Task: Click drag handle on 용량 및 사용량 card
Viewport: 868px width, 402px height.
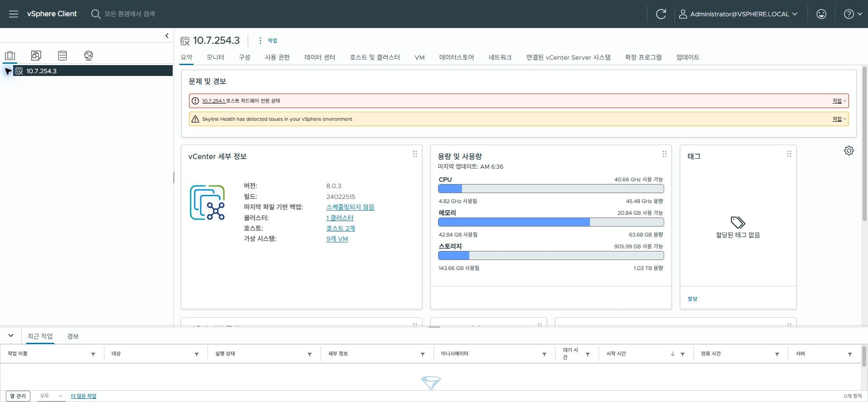Action: pyautogui.click(x=664, y=154)
